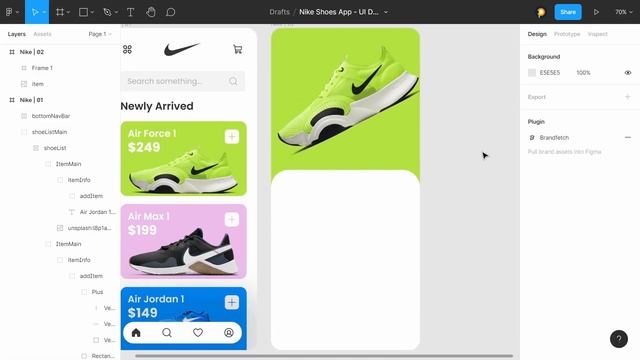Screen dimensions: 640x360
Task: Click the background color swatch
Action: tap(532, 73)
